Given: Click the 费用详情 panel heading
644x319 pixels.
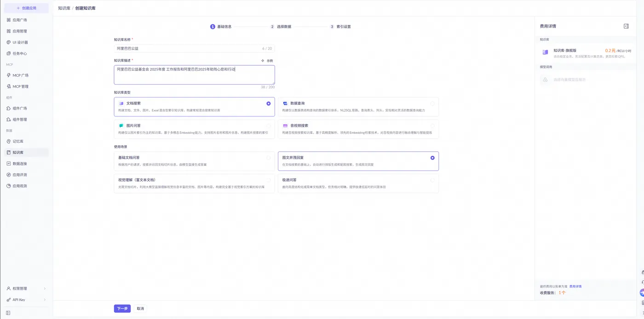Looking at the screenshot, I should 548,26.
